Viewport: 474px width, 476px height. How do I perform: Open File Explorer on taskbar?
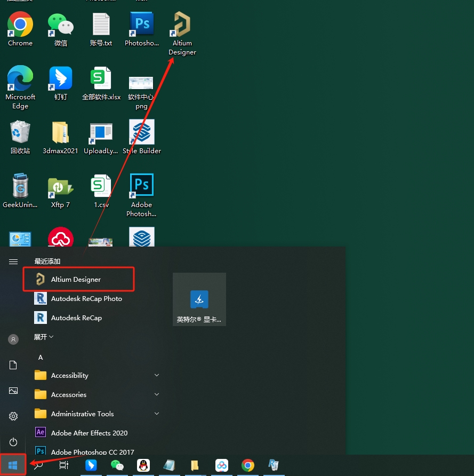click(195, 465)
